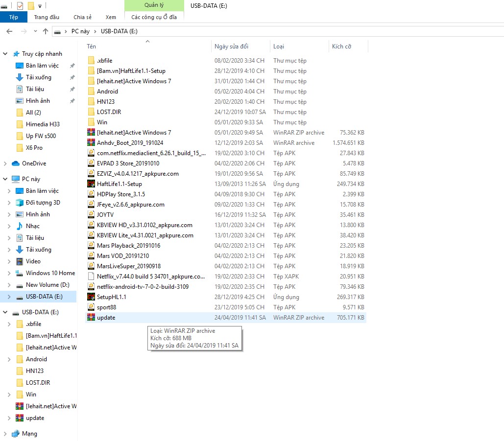Image resolution: width=504 pixels, height=441 pixels.
Task: Select the .xbfile folder icon in file list
Action: [91, 60]
